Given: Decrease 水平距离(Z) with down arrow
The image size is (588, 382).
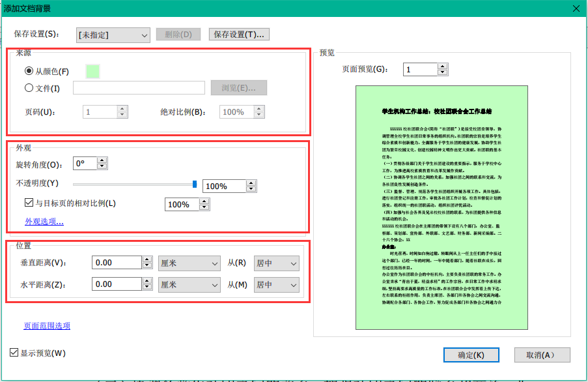Looking at the screenshot, I should [x=147, y=287].
